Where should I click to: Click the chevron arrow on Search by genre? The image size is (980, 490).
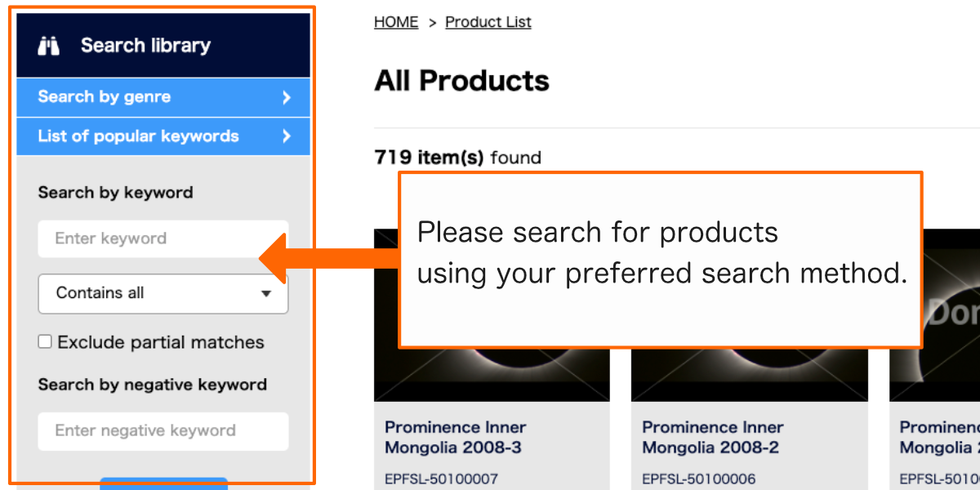(x=287, y=96)
